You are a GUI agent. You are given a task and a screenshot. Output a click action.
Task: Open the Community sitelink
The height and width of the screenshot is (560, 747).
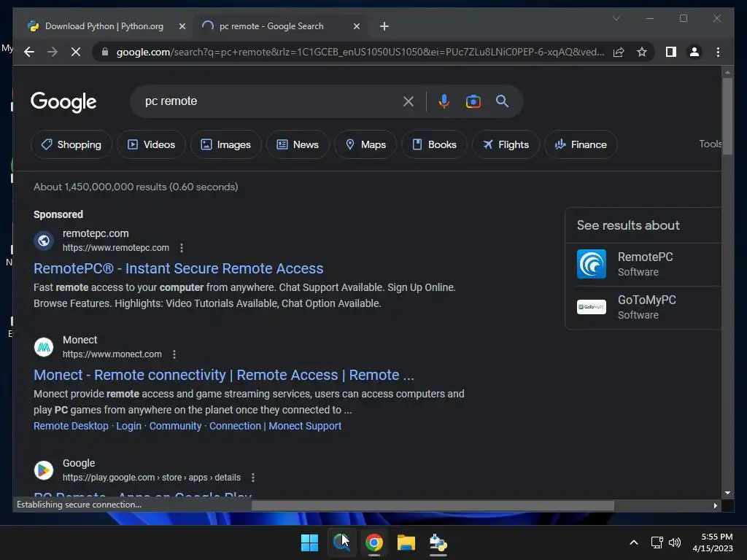[x=175, y=426]
